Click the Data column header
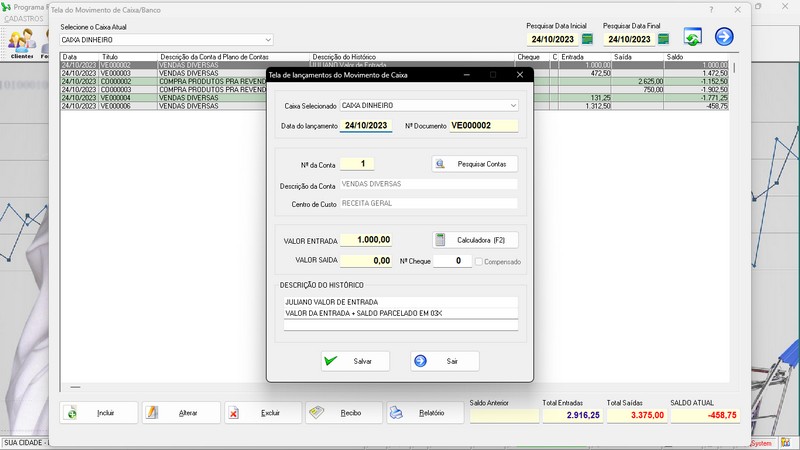Screen dimensions: 800x450 (x=80, y=57)
